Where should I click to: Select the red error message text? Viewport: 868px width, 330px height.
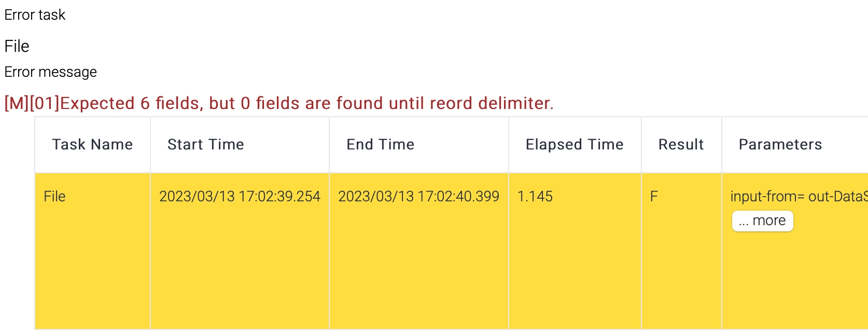(279, 104)
